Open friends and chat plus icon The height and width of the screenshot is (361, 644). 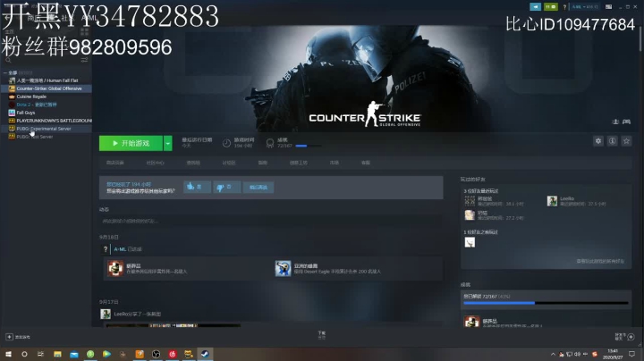tap(631, 337)
